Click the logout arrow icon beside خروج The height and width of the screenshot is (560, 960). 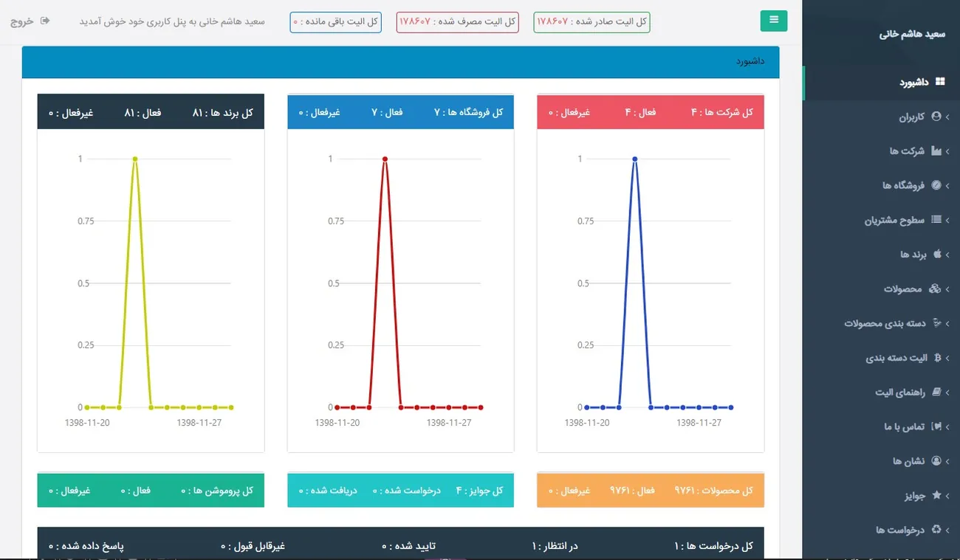tap(45, 21)
